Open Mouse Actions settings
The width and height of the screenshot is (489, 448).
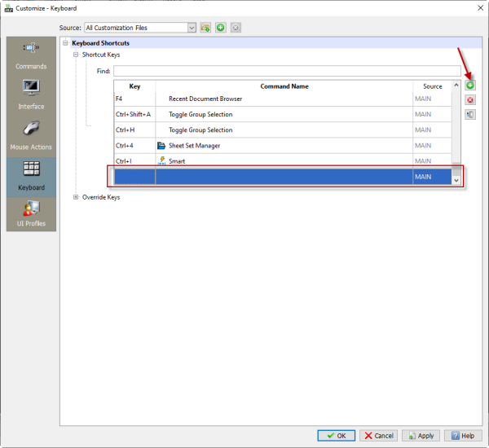pos(31,135)
